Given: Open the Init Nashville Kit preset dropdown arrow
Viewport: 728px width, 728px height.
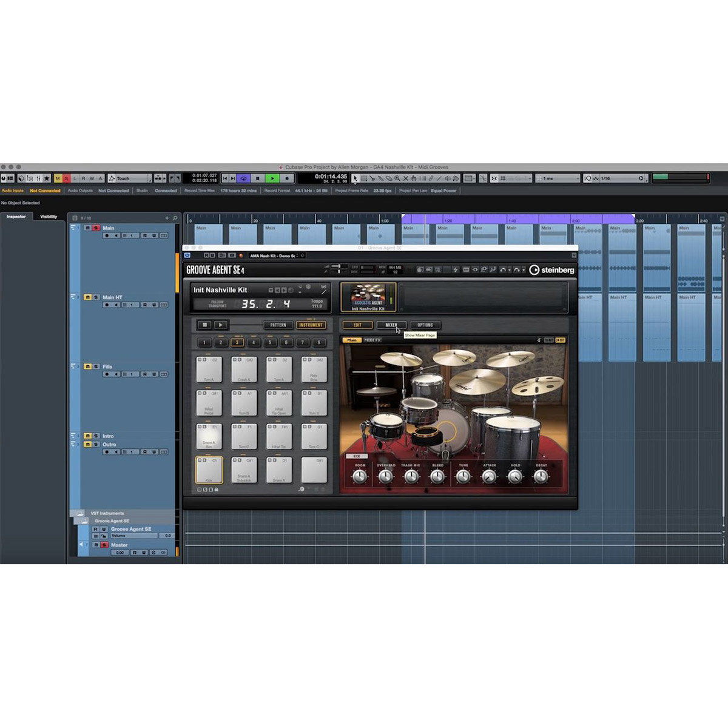Looking at the screenshot, I should (x=271, y=291).
